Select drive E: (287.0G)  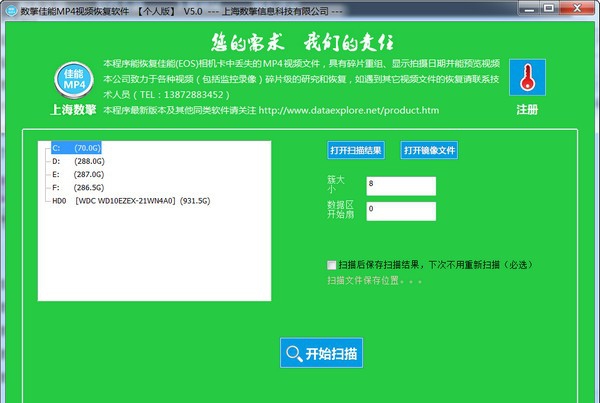tap(78, 175)
